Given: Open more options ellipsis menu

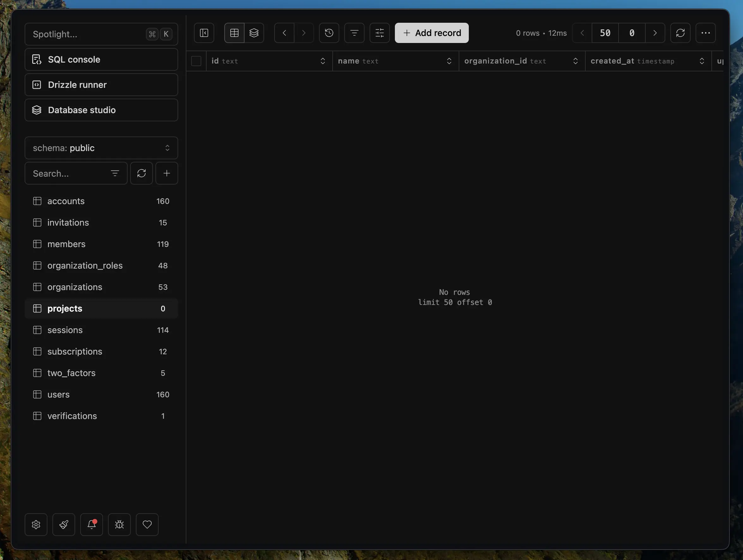Looking at the screenshot, I should pyautogui.click(x=705, y=33).
